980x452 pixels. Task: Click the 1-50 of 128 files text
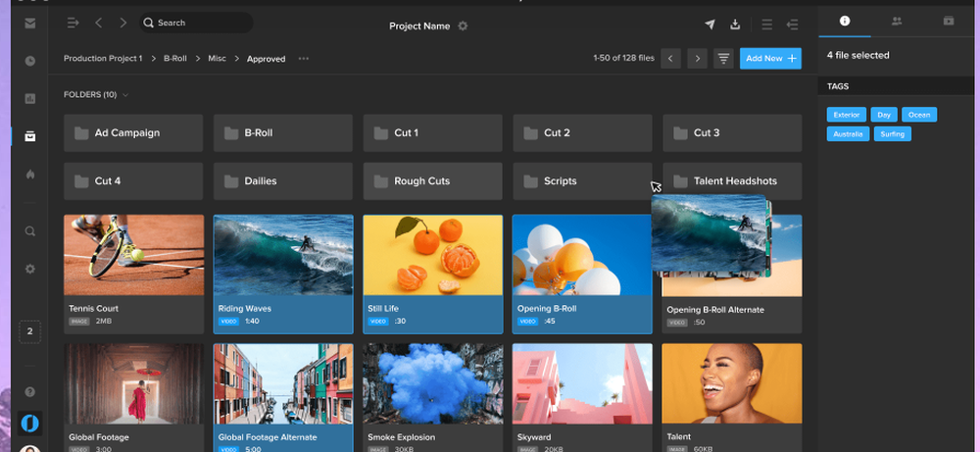[623, 58]
